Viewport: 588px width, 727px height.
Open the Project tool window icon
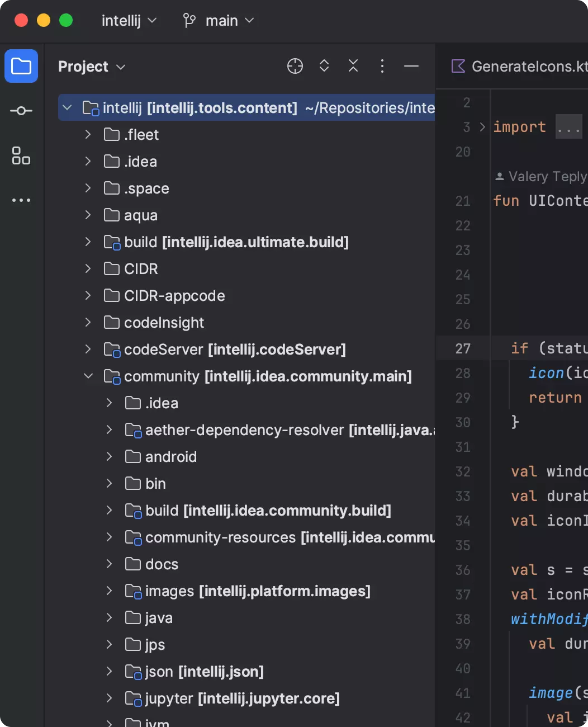pyautogui.click(x=21, y=66)
